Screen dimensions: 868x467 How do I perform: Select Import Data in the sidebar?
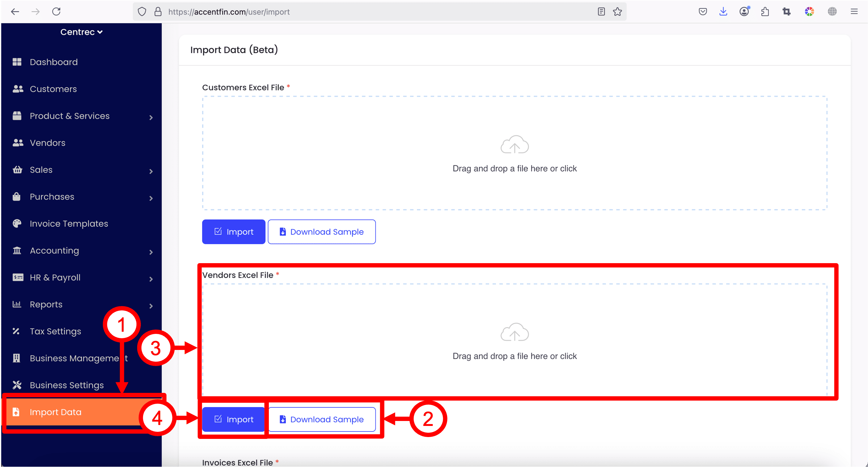tap(56, 412)
